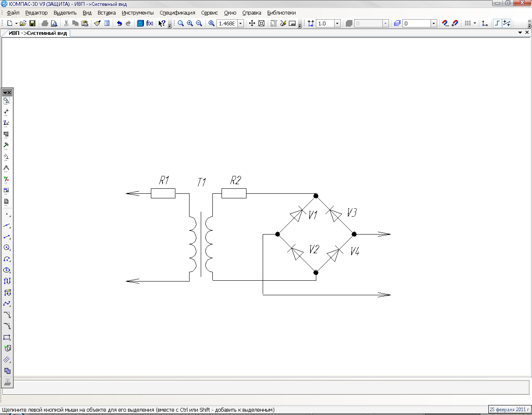
Task: Select the circle drawing tool
Action: 7,248
